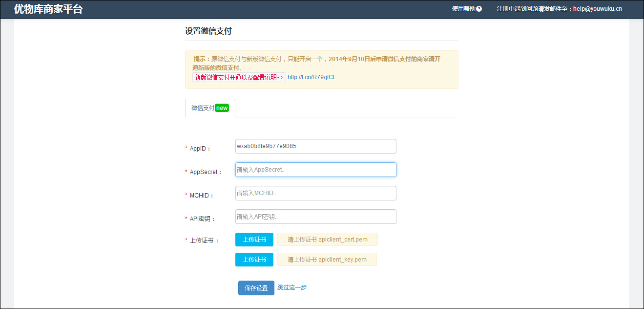
Task: Focus the AppID input field
Action: coord(315,146)
